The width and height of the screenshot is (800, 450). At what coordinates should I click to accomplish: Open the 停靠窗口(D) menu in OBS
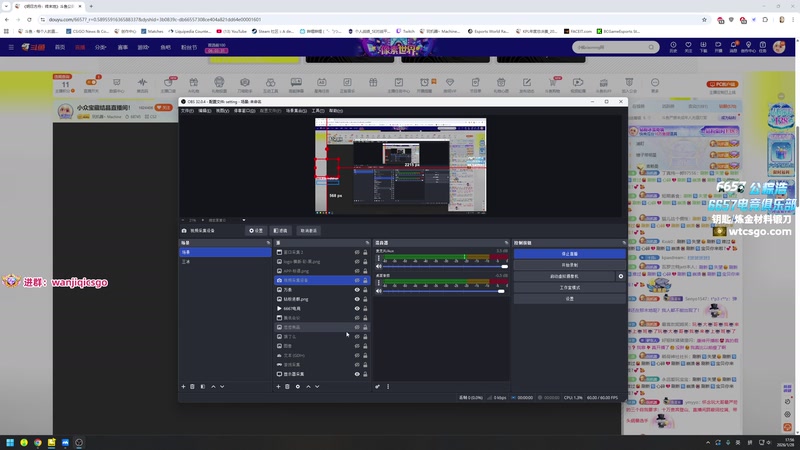(x=244, y=111)
